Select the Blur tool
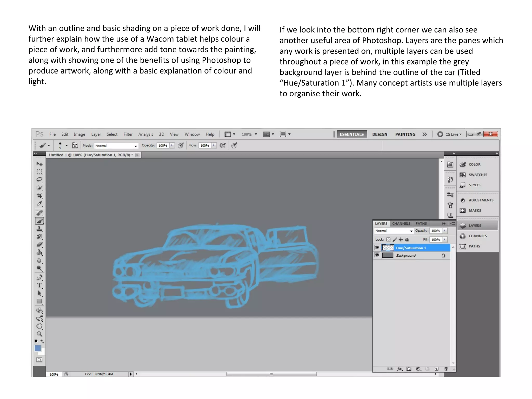 (x=39, y=260)
